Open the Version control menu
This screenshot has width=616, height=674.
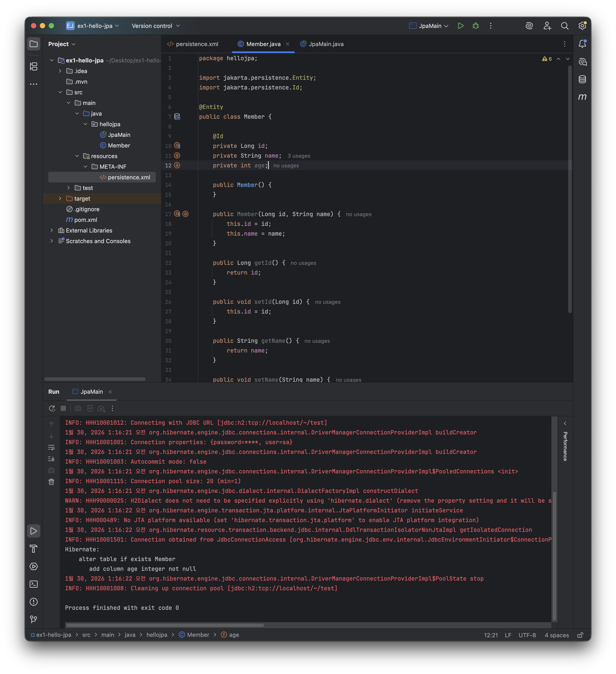(x=156, y=26)
